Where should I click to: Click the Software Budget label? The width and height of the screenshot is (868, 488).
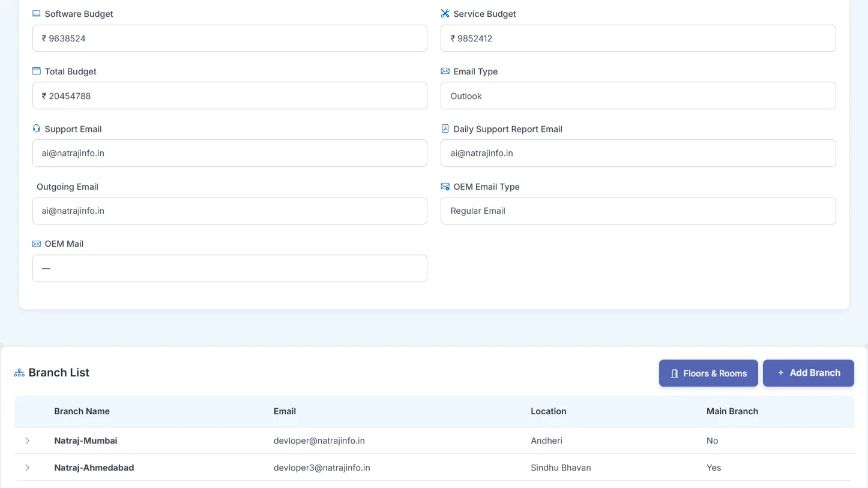point(79,14)
